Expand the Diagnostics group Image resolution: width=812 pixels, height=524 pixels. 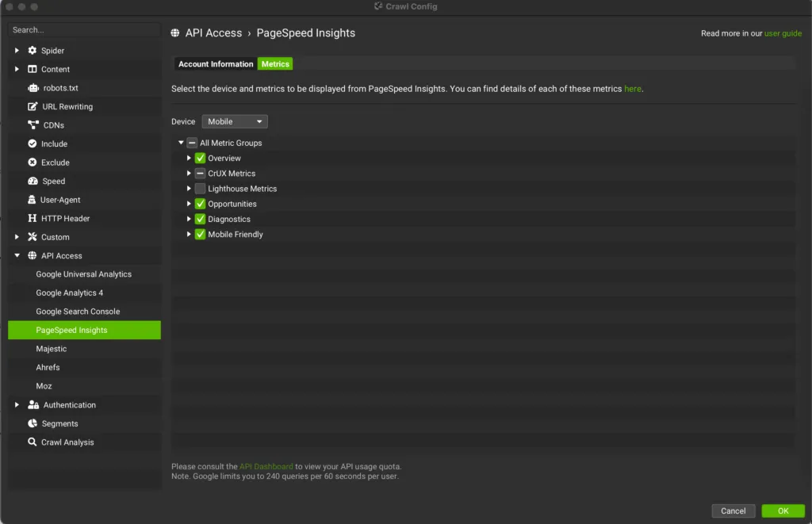click(x=189, y=219)
